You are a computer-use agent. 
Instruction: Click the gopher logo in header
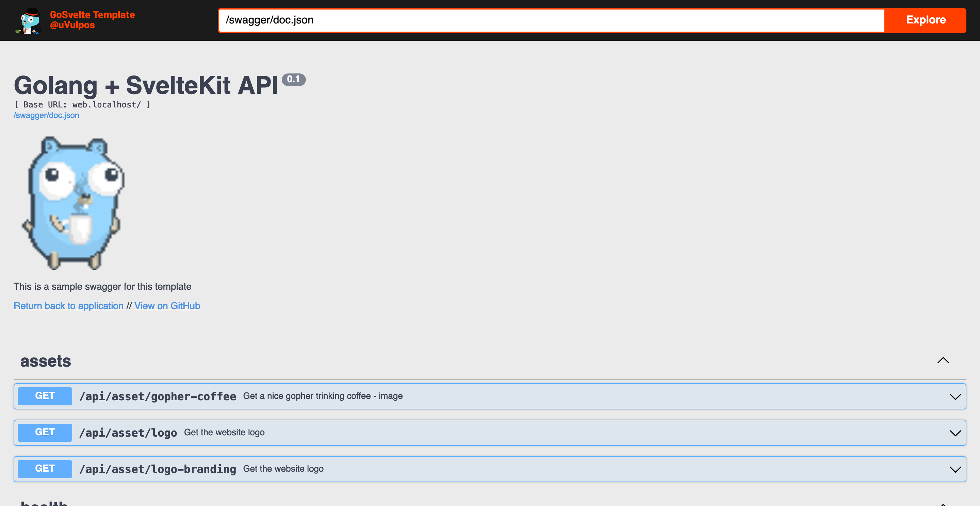click(29, 21)
